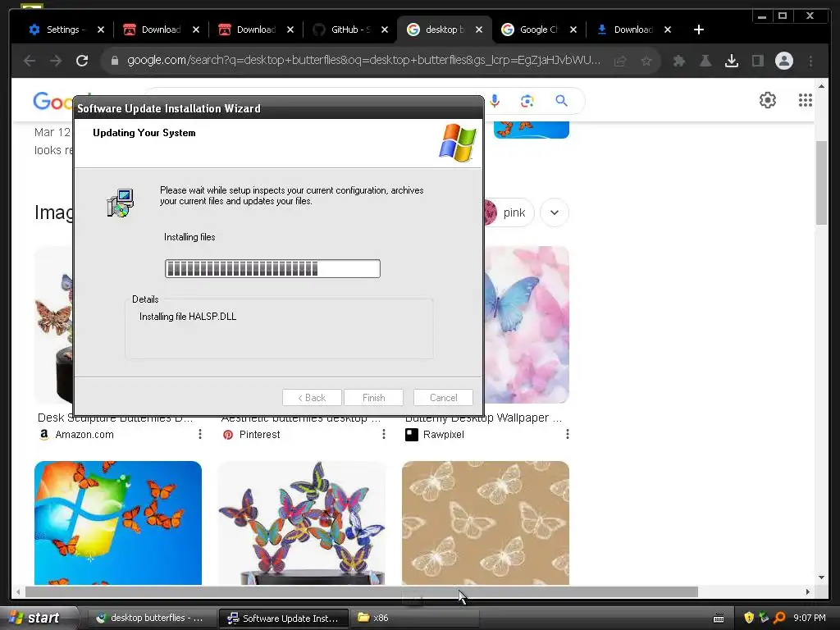Switch to x86 folder taskbar item

pos(414,619)
